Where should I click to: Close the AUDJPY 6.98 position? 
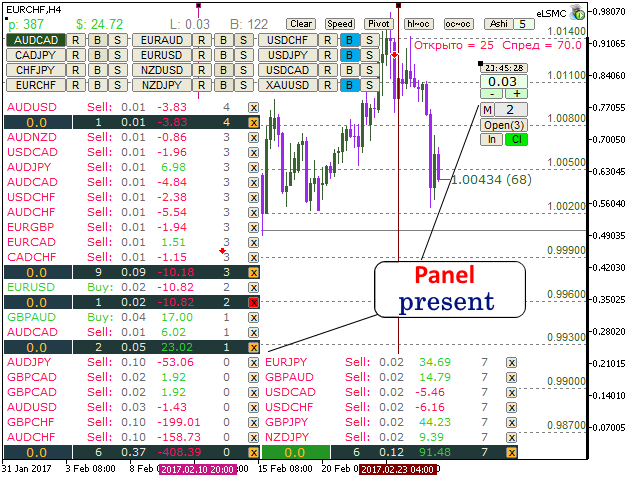[253, 168]
